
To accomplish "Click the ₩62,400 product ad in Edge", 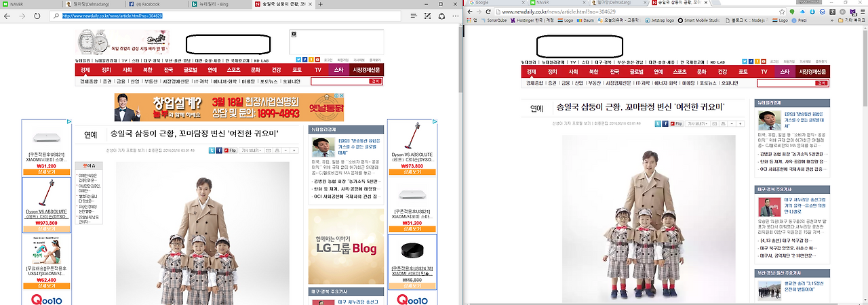I will click(46, 262).
